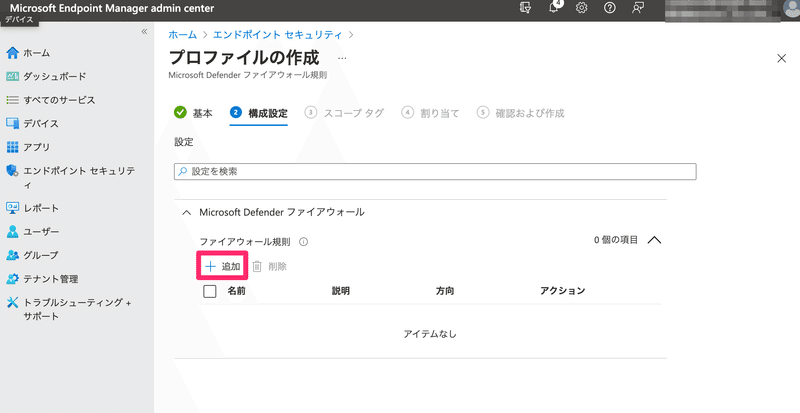The image size is (800, 413).
Task: Go to ホーム in the sidebar
Action: [29, 53]
